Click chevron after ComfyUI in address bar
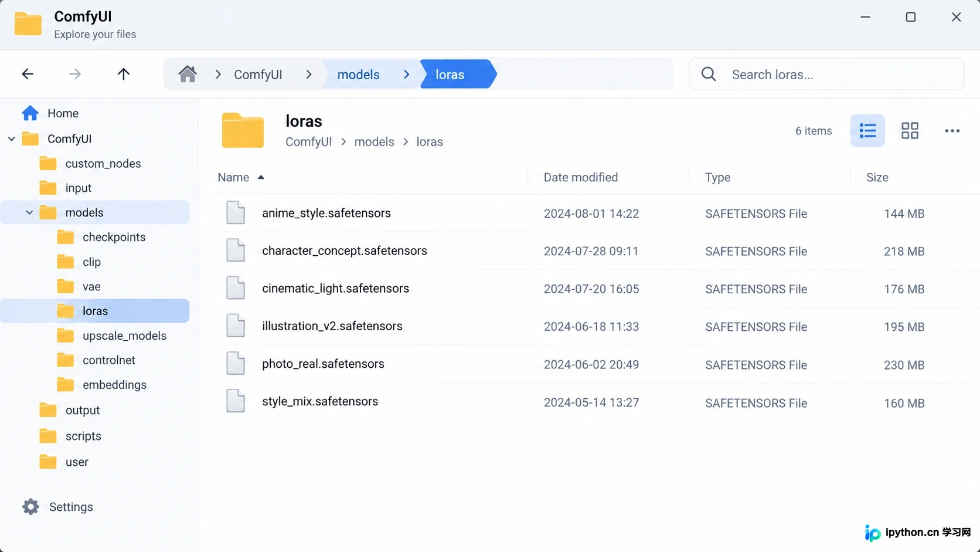Screen dimensions: 980x552 (309, 74)
